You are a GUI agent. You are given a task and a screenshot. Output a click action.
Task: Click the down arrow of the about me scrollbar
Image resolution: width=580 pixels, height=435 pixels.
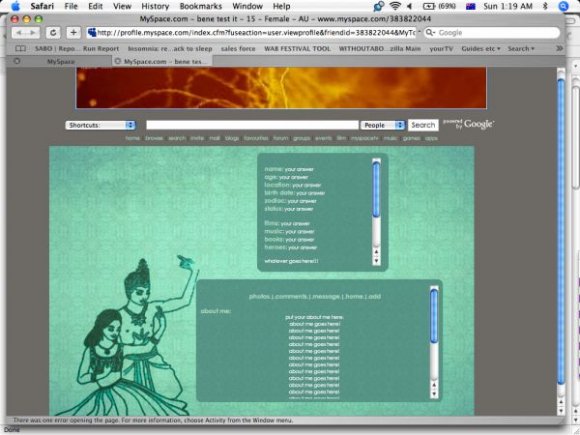click(434, 395)
